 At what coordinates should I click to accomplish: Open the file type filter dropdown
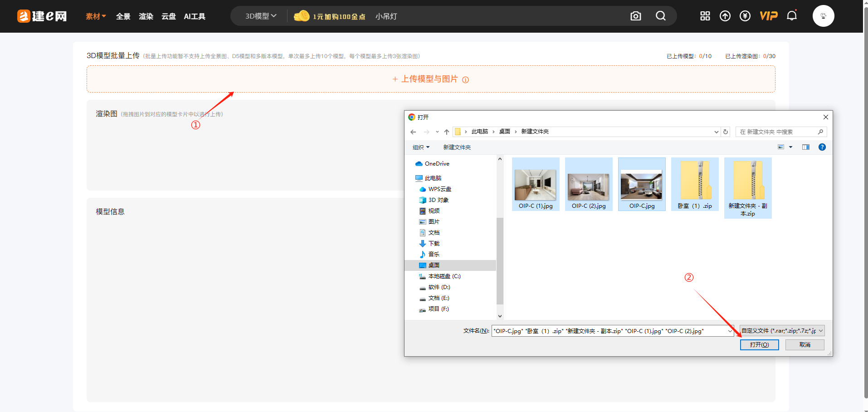coord(782,331)
